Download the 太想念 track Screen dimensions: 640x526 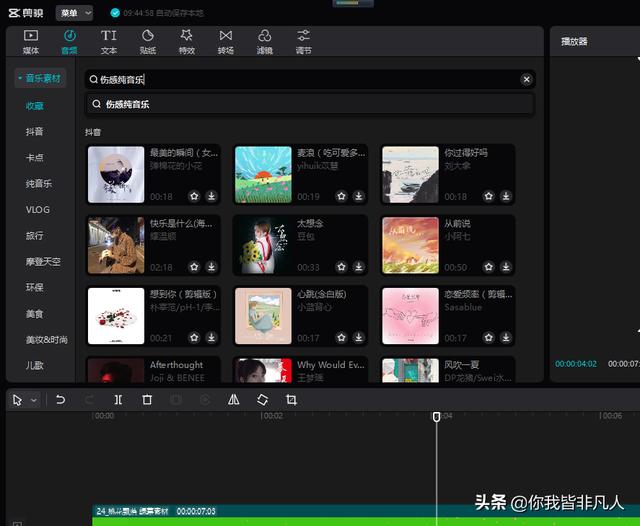pyautogui.click(x=359, y=267)
